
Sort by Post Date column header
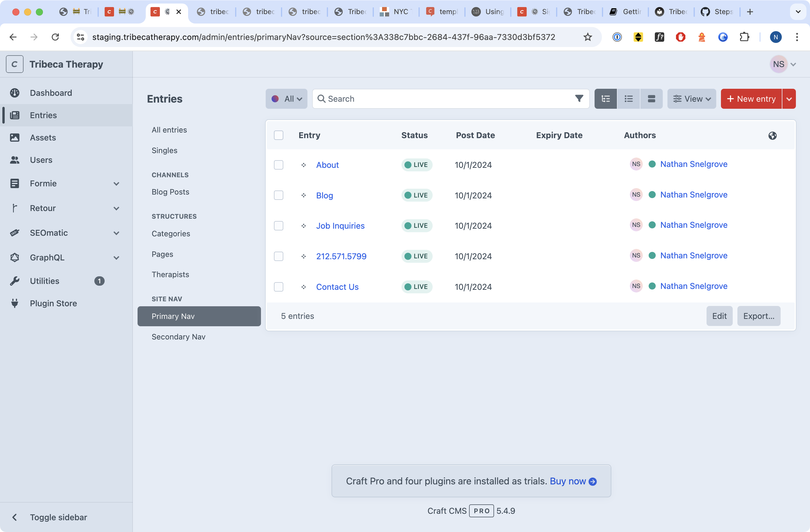(x=475, y=135)
